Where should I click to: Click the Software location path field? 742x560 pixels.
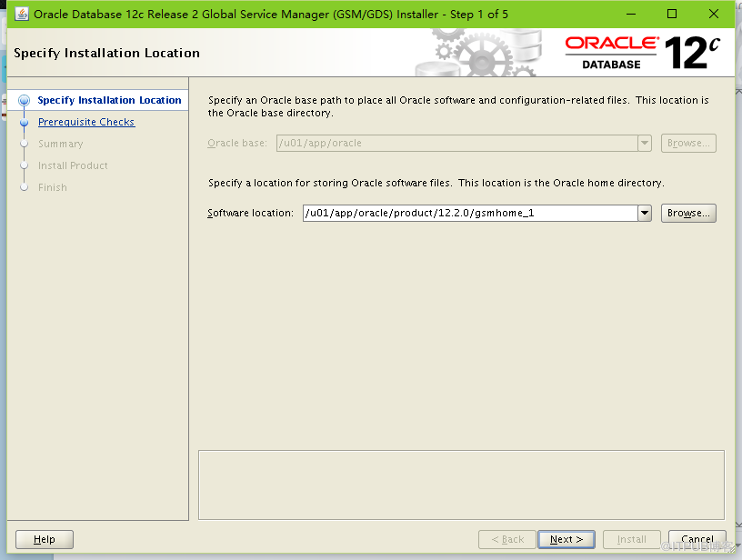point(470,213)
